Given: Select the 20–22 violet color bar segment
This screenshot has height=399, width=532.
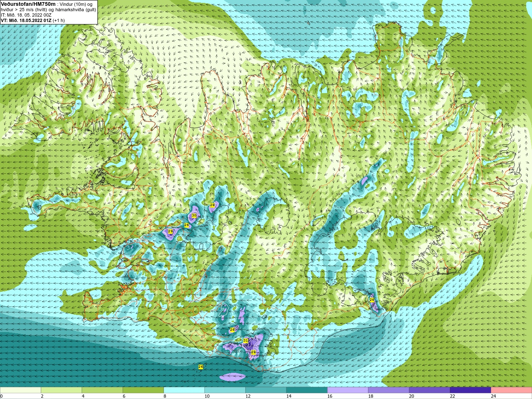Looking at the screenshot, I should 430,390.
